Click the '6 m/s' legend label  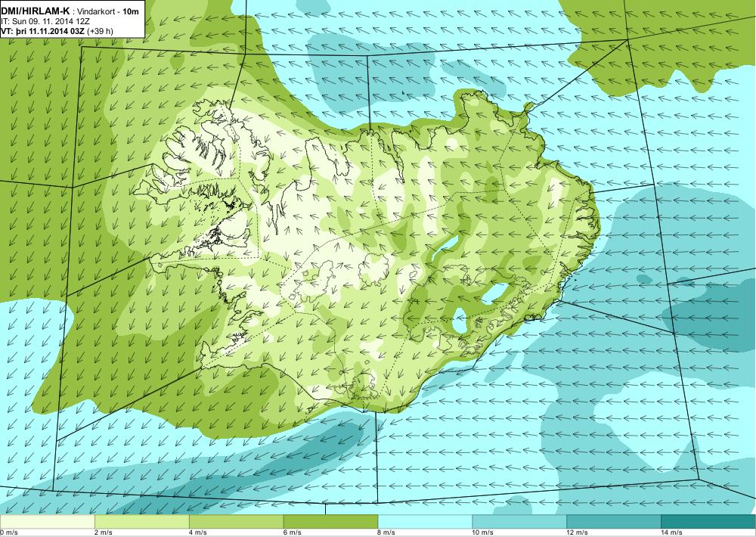[x=293, y=532]
